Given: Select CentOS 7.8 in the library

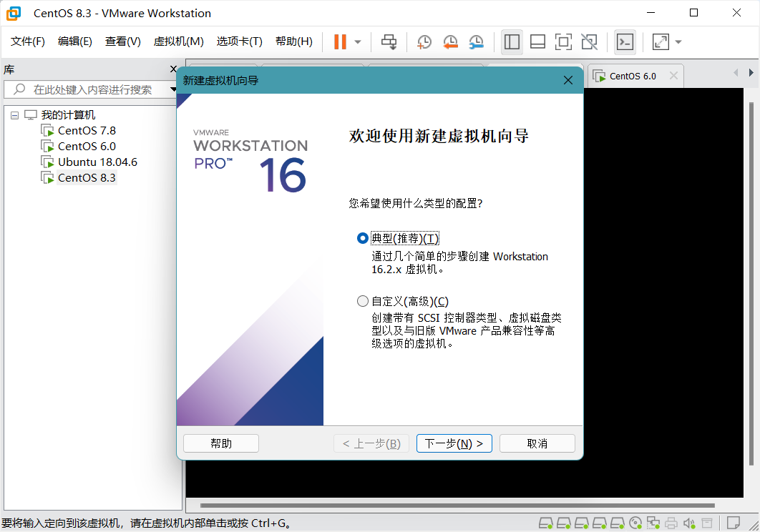Looking at the screenshot, I should point(87,131).
